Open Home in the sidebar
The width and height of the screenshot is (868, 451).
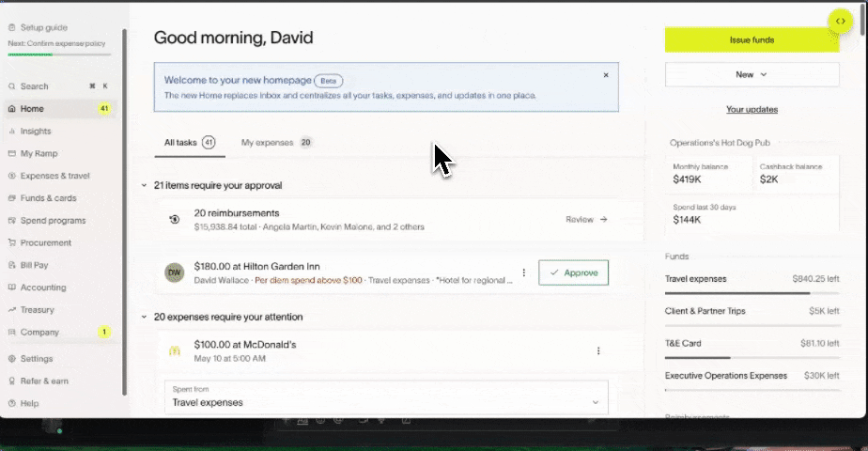(60, 108)
